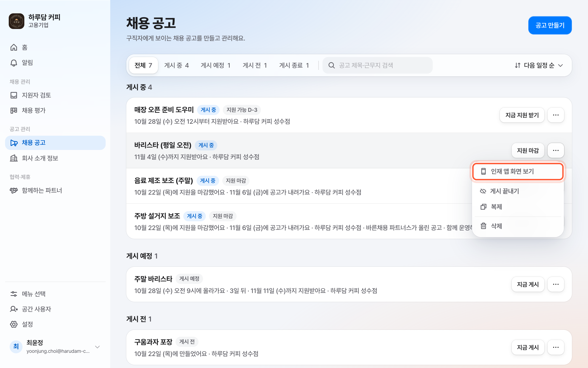Open the 음료 제조 보조 (주말) posting title
This screenshot has width=588, height=368.
click(x=164, y=181)
